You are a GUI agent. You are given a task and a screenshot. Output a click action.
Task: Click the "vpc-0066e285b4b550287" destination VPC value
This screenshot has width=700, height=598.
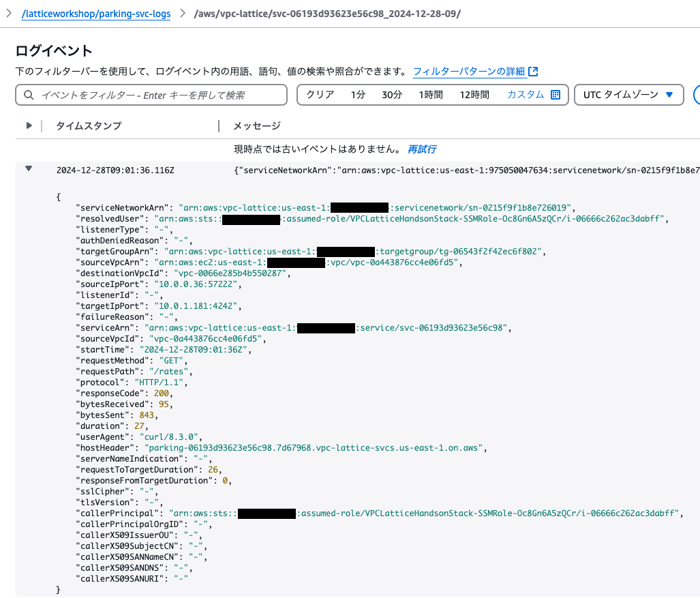(230, 273)
